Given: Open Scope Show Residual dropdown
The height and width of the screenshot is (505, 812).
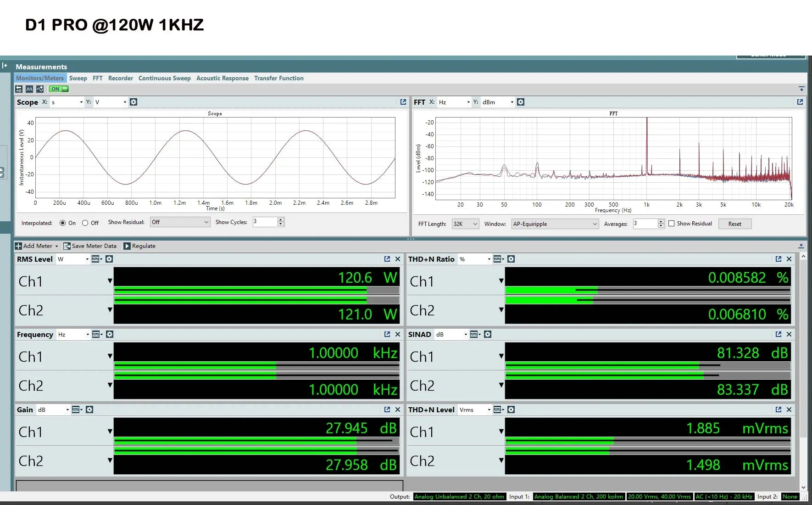Looking at the screenshot, I should [180, 222].
